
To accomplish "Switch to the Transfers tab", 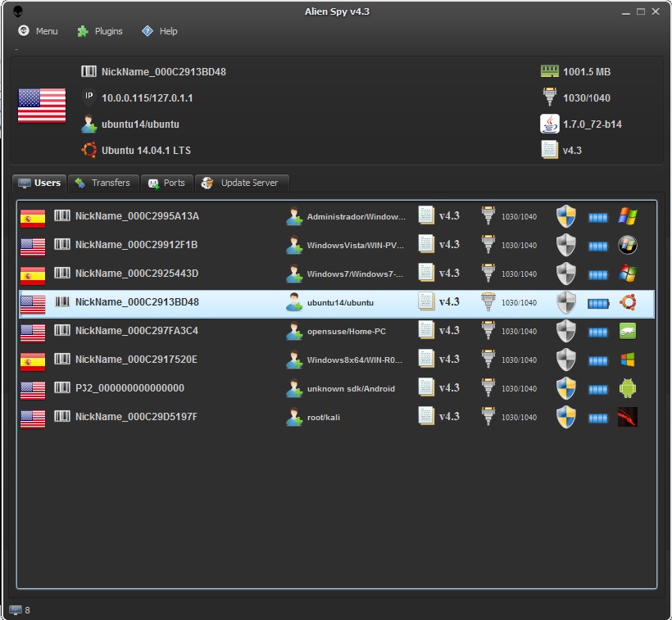I will tap(103, 183).
